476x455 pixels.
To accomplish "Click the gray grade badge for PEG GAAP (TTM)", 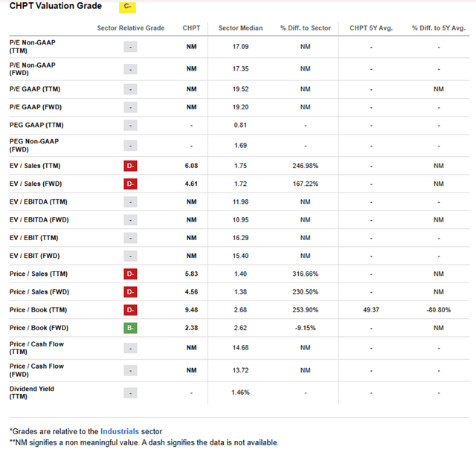I will click(130, 126).
